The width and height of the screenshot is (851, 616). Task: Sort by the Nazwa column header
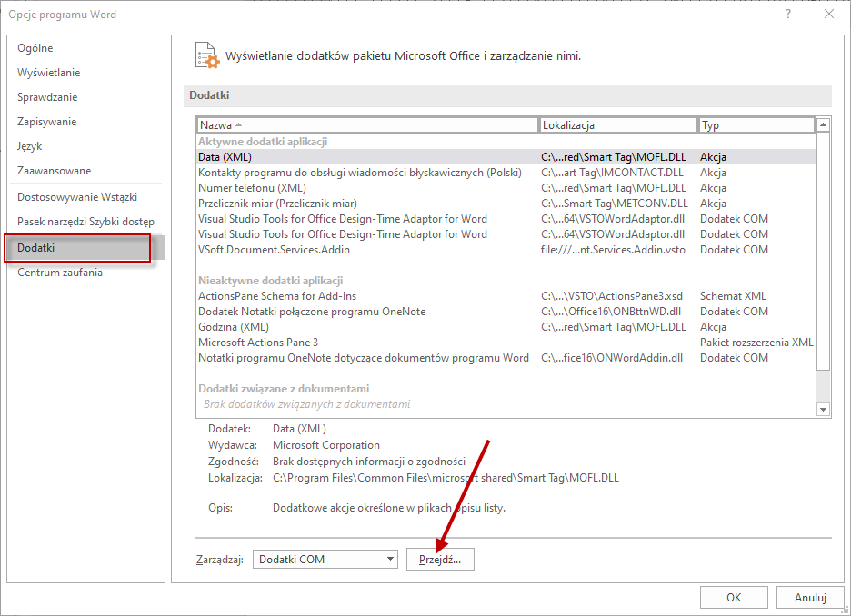point(367,125)
